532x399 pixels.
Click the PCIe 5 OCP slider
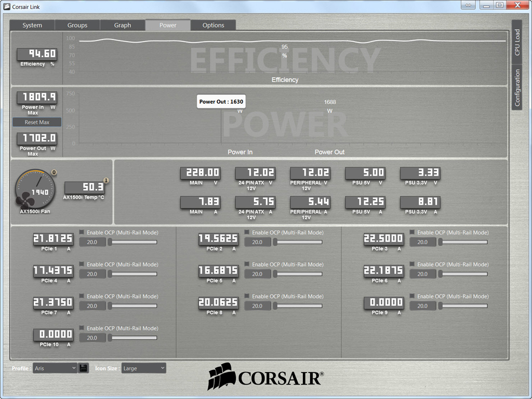[298, 274]
